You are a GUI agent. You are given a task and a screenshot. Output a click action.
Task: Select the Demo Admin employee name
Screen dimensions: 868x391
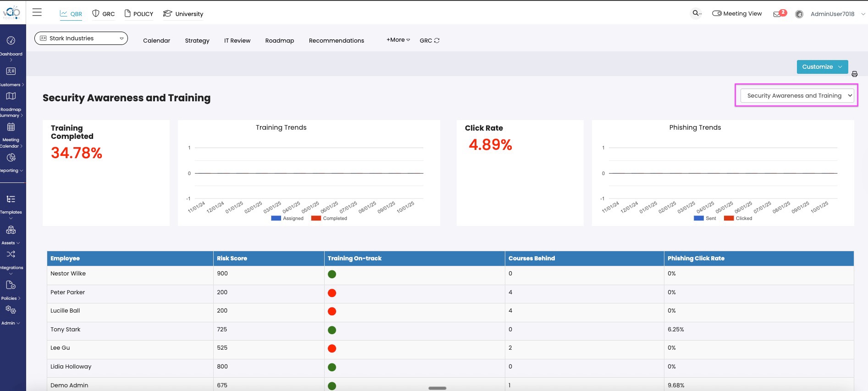[69, 385]
